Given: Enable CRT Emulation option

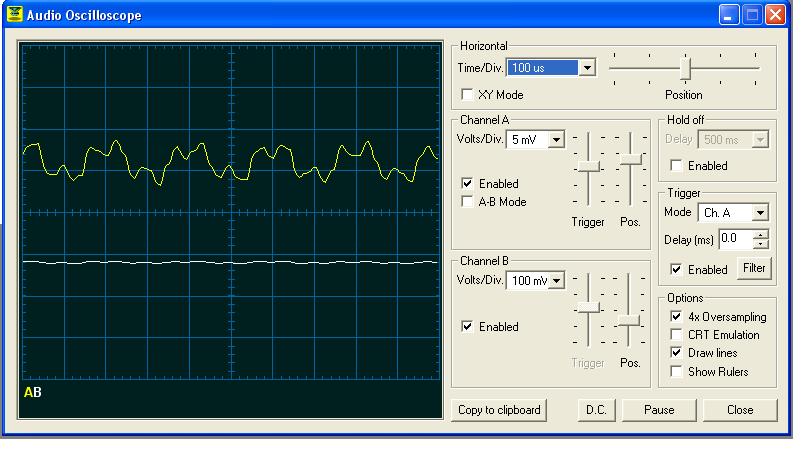Looking at the screenshot, I should coord(677,335).
